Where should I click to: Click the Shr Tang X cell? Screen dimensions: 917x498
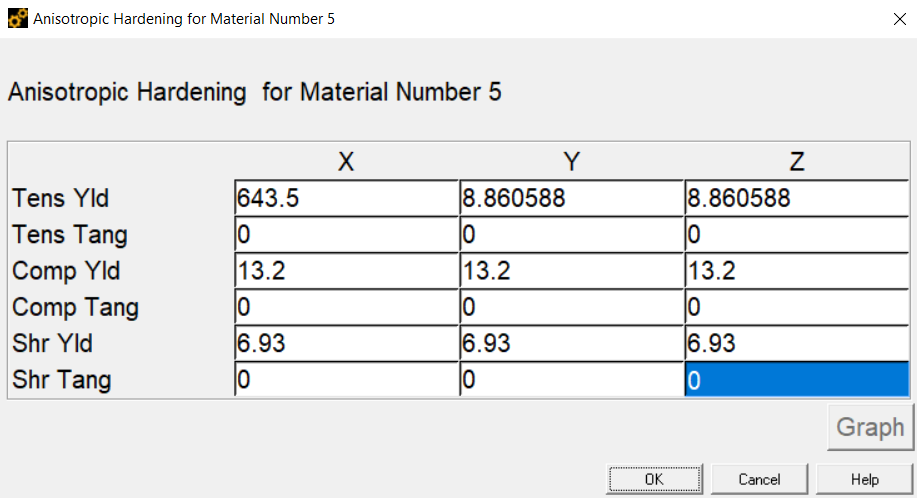pyautogui.click(x=347, y=379)
